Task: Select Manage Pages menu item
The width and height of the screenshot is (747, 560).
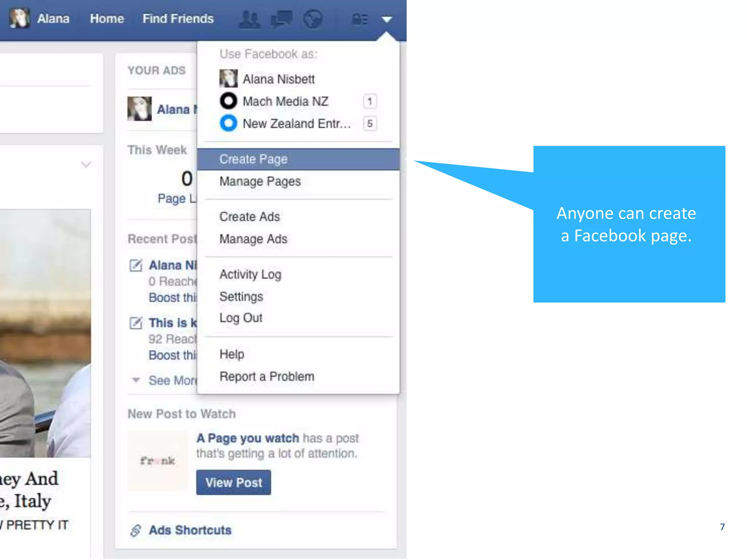Action: (x=298, y=181)
